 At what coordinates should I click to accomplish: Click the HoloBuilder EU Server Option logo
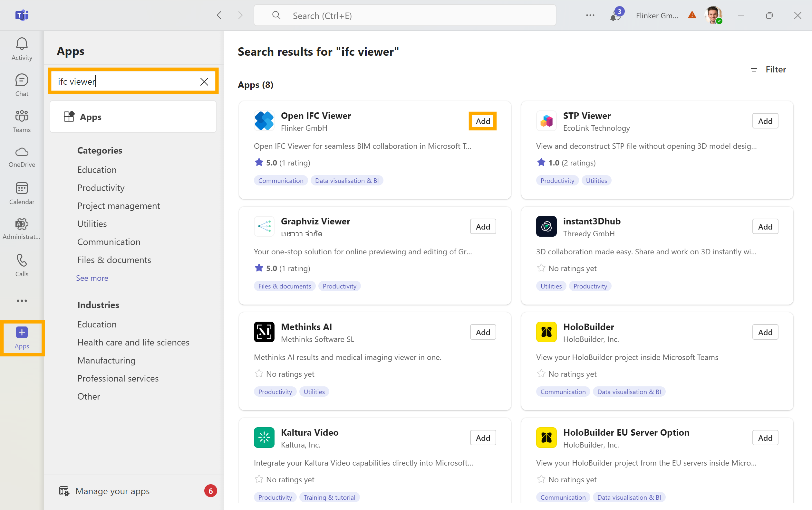pos(546,437)
